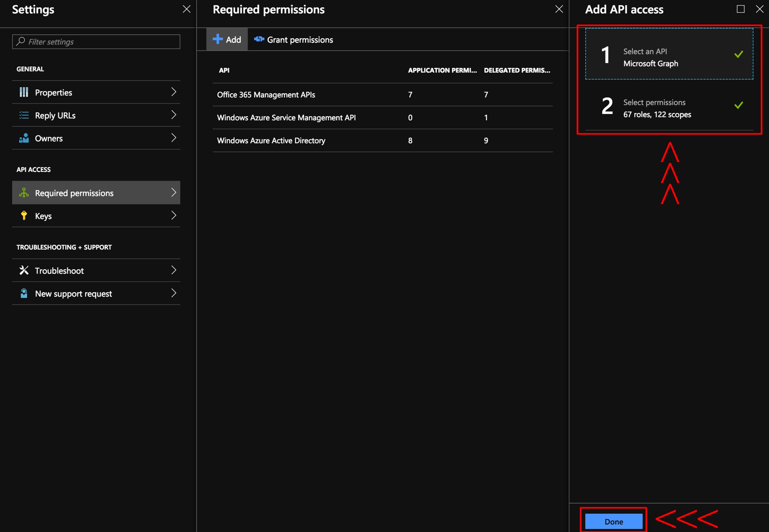Focus the Filter settings input
The image size is (769, 532).
coord(96,42)
